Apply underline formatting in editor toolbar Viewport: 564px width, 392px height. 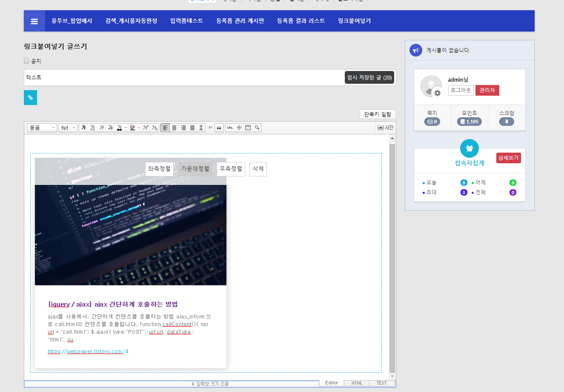(92, 128)
